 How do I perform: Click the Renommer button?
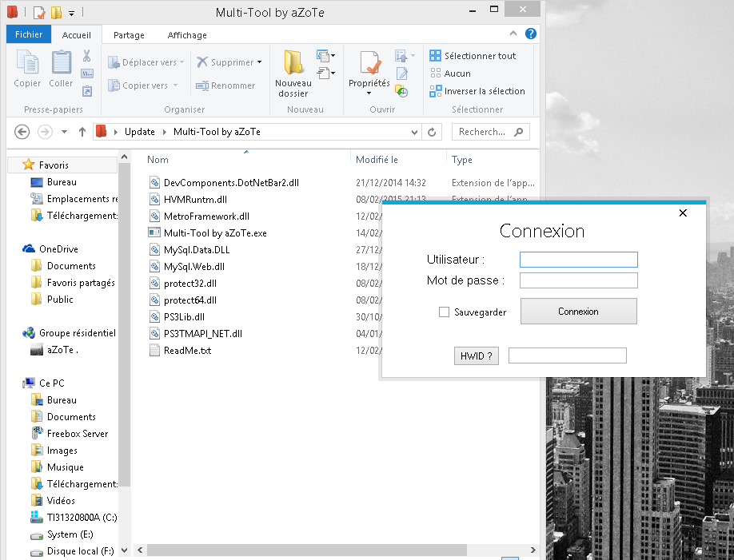point(225,85)
